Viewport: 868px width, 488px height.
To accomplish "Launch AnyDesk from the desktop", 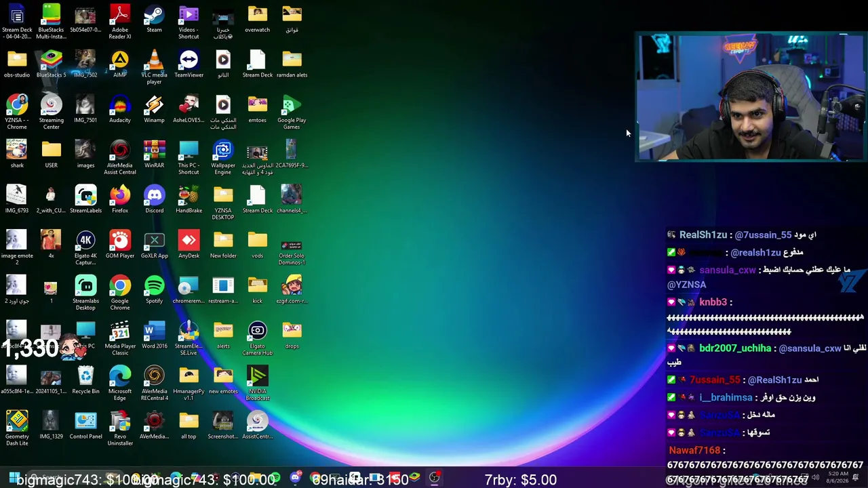I will (189, 245).
